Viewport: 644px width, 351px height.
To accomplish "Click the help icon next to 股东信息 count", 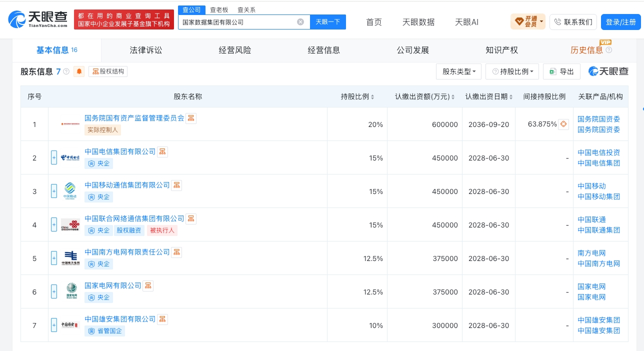I will click(x=66, y=72).
